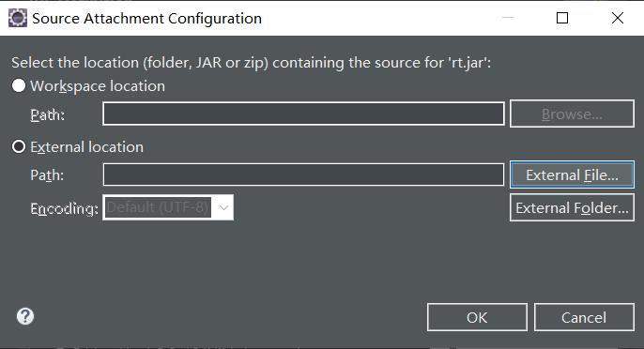Click the Browse... button
This screenshot has width=644, height=349.
tap(572, 114)
